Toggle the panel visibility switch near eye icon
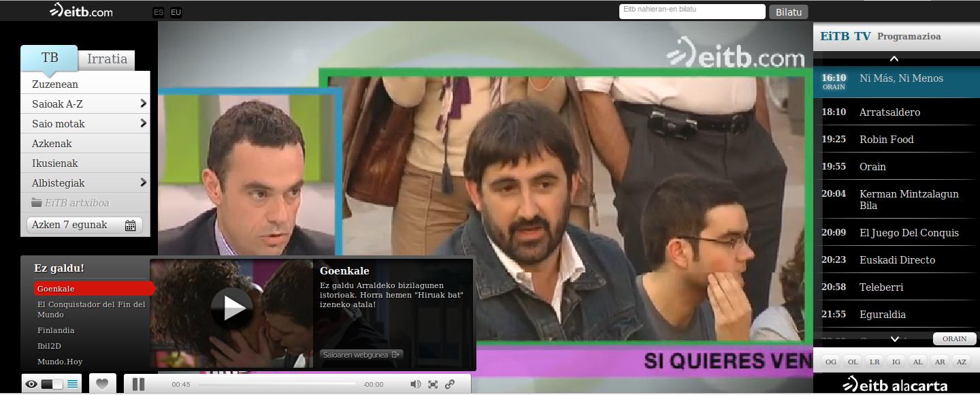 point(52,384)
